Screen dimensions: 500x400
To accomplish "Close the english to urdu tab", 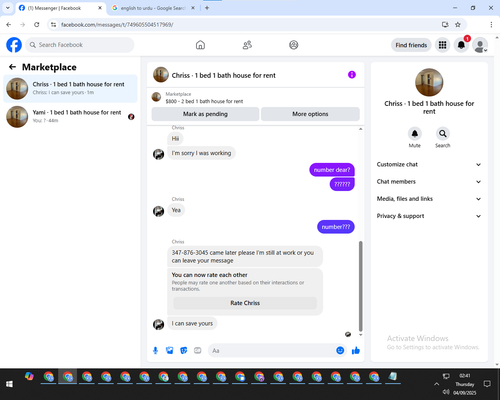I will tap(193, 8).
